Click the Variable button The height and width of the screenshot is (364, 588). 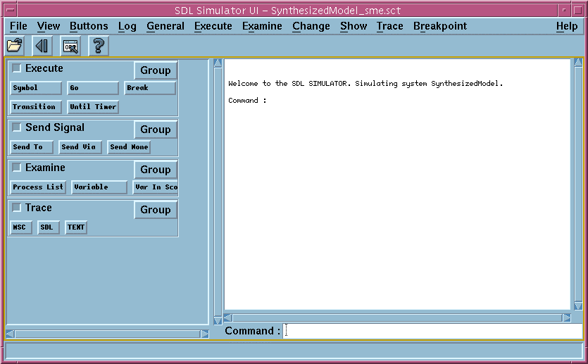point(99,187)
